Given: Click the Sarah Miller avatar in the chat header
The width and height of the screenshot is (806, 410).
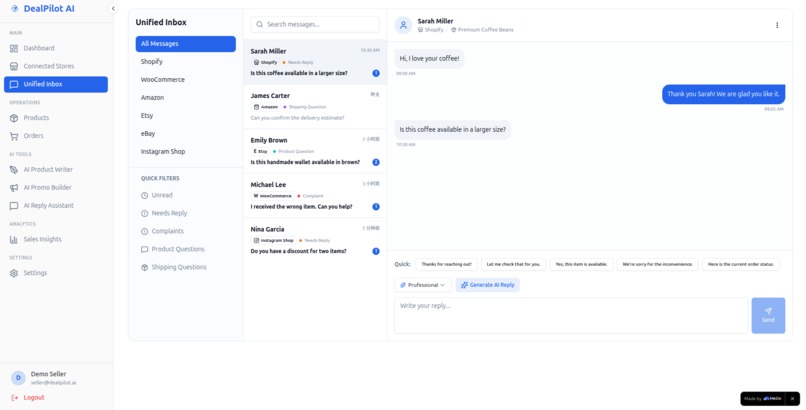Looking at the screenshot, I should (403, 25).
